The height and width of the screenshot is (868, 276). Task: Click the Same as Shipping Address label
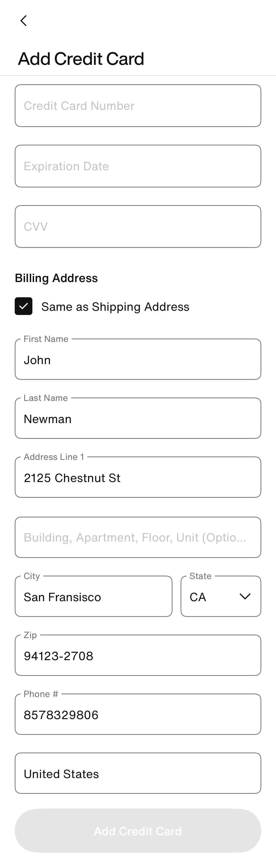[x=115, y=306]
